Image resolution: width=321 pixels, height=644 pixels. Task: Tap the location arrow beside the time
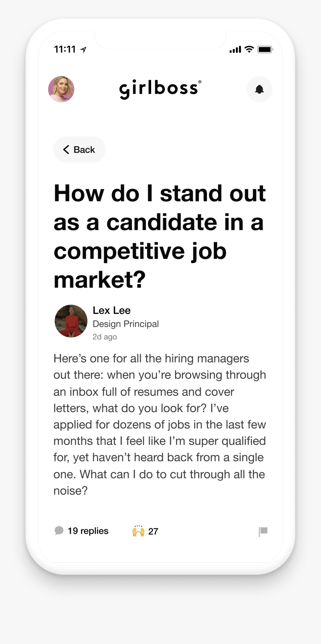[x=84, y=50]
